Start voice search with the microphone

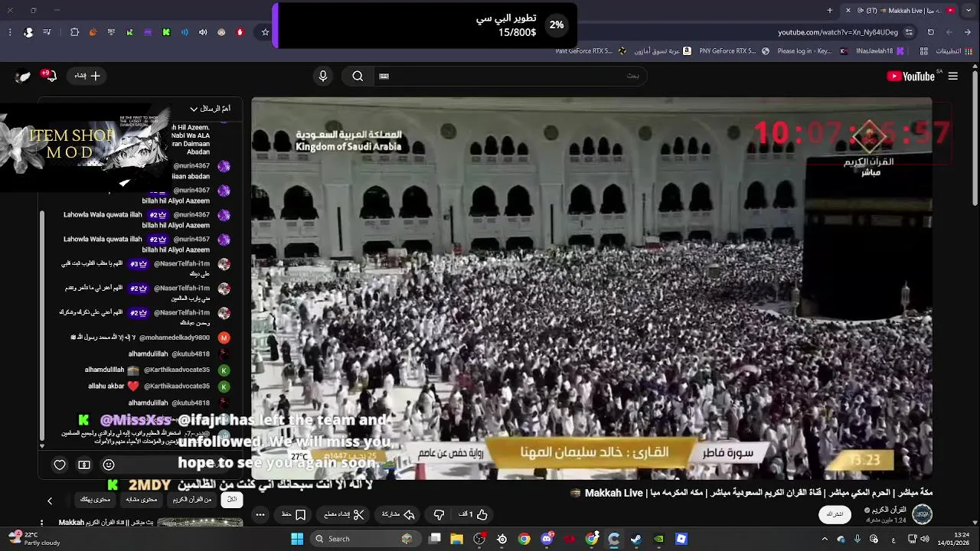(323, 76)
